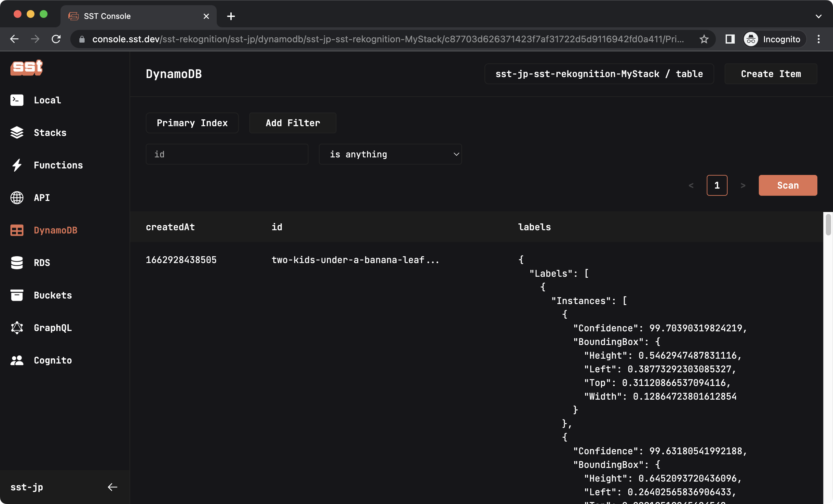Image resolution: width=833 pixels, height=504 pixels.
Task: Go to Cognito menu item
Action: click(53, 360)
